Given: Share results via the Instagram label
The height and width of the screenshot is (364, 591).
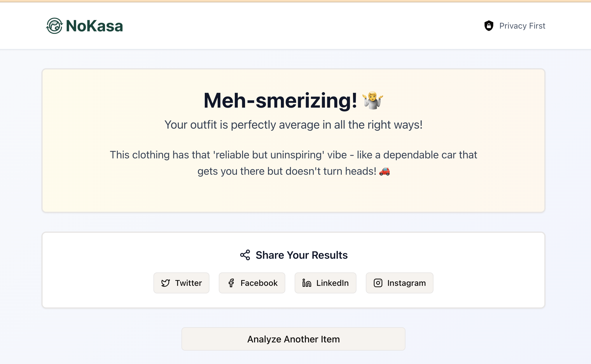Looking at the screenshot, I should pos(406,283).
